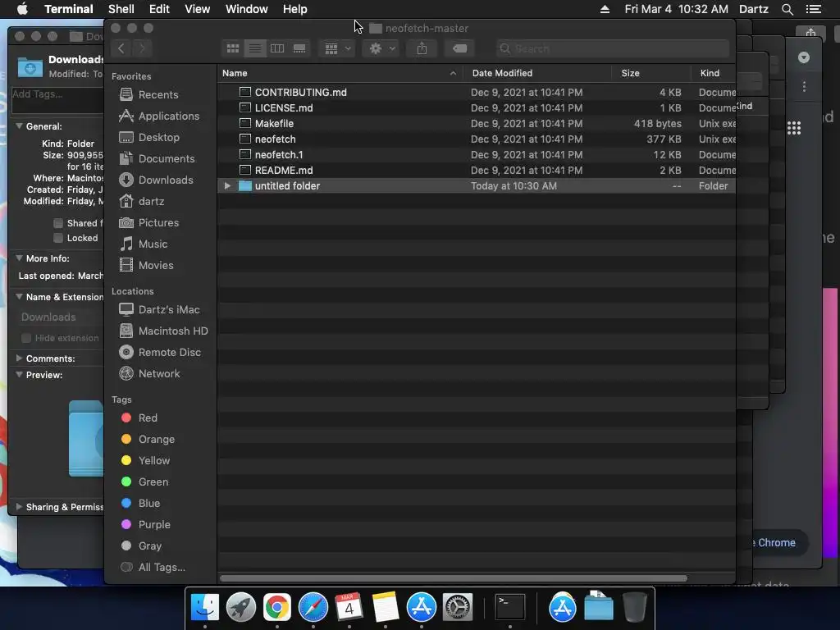Screen dimensions: 840x630
Task: Open the View menu
Action: pyautogui.click(x=197, y=9)
